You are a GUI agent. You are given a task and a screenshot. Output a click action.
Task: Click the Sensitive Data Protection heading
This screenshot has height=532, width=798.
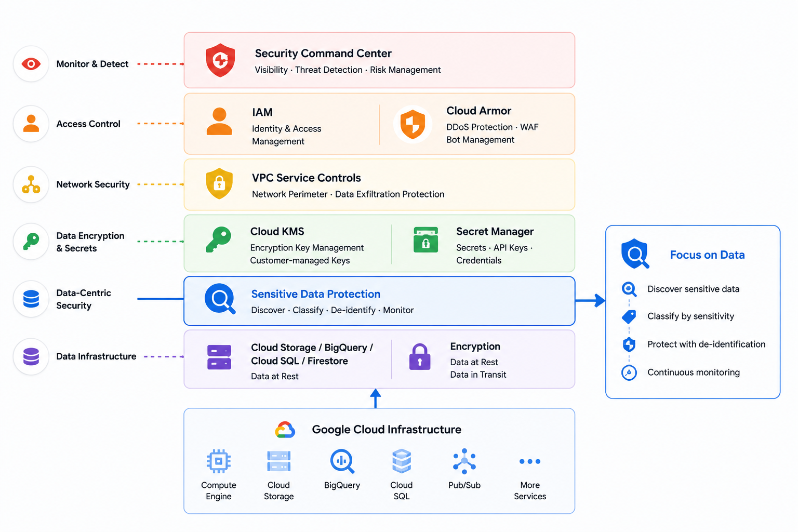(x=316, y=294)
